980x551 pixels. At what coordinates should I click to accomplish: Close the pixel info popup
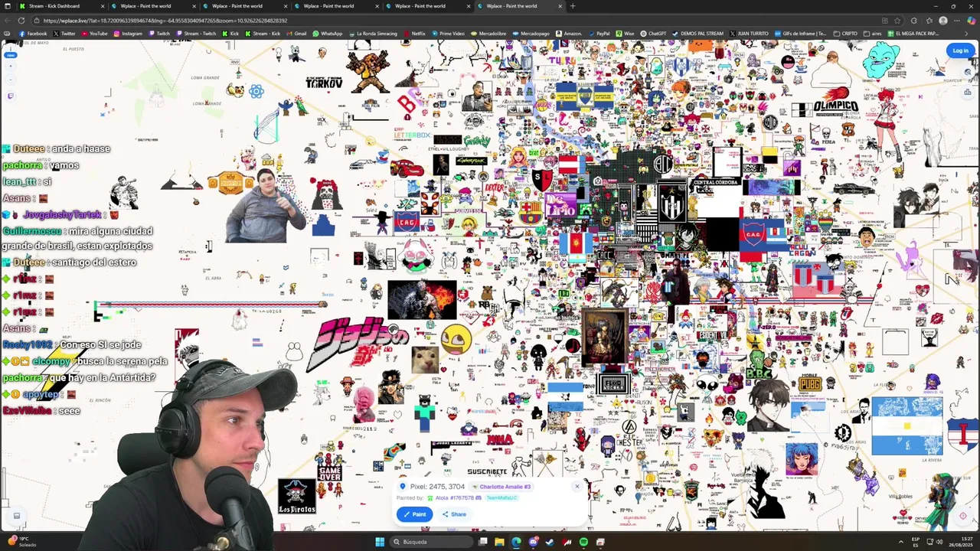point(577,486)
